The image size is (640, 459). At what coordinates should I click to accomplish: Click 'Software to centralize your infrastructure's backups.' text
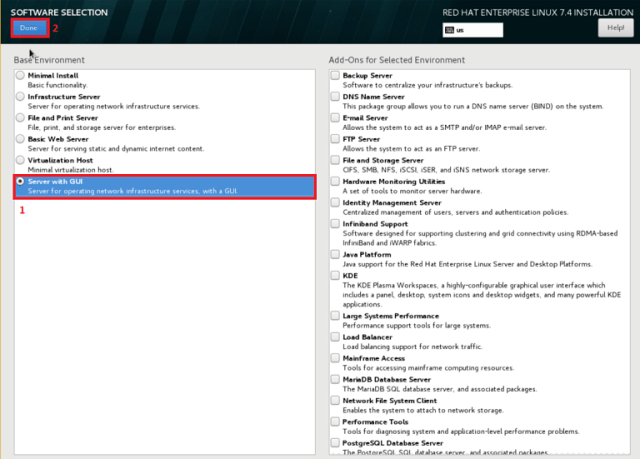pos(428,85)
